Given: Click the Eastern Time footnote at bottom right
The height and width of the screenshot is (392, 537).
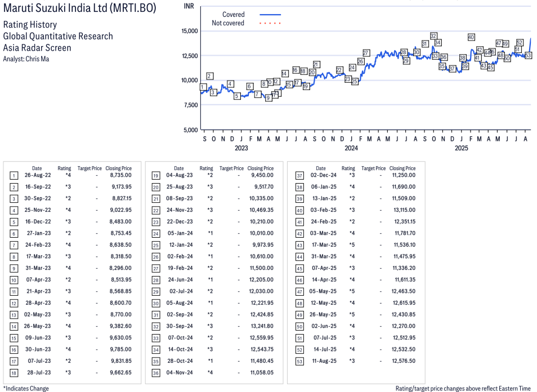Looking at the screenshot, I should tap(463, 388).
